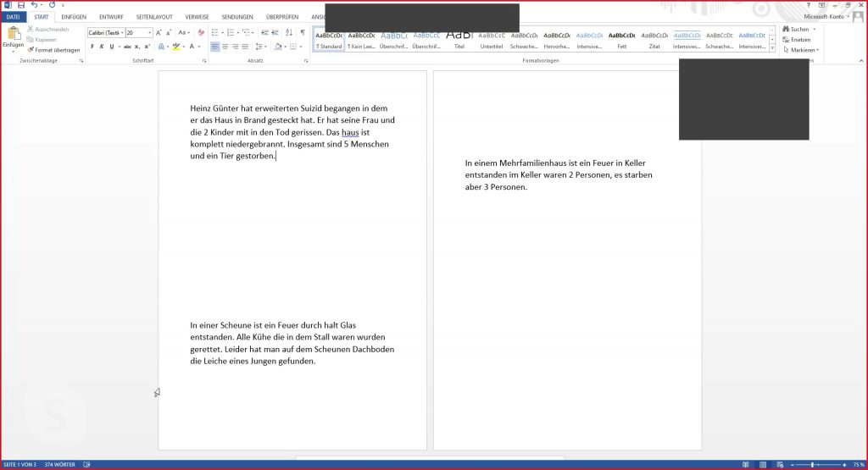Image resolution: width=868 pixels, height=470 pixels.
Task: Switch to web layout view
Action: pos(780,464)
